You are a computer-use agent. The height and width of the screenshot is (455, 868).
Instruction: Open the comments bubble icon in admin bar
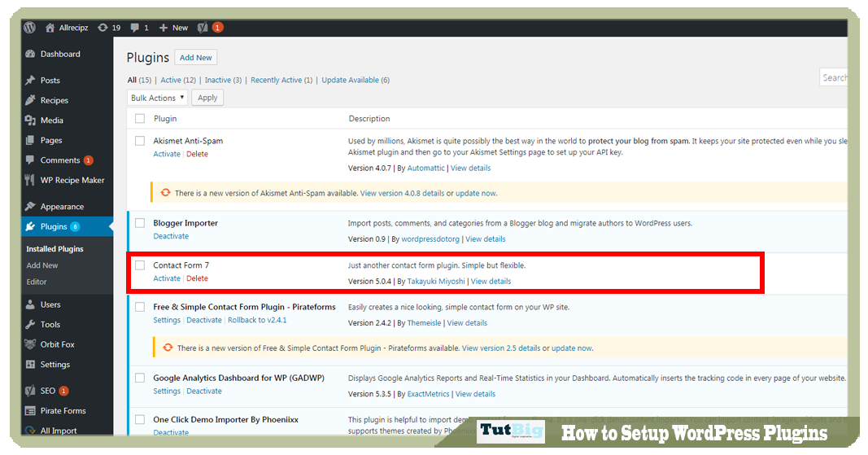click(x=134, y=28)
